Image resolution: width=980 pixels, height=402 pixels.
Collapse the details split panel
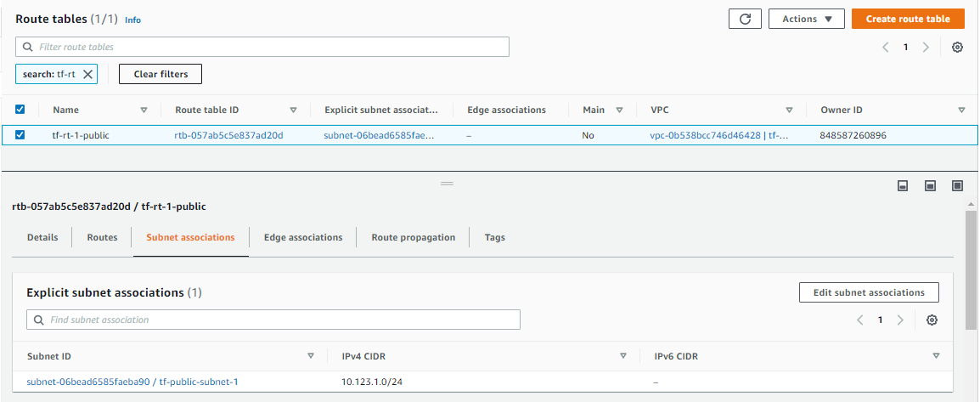tap(904, 185)
